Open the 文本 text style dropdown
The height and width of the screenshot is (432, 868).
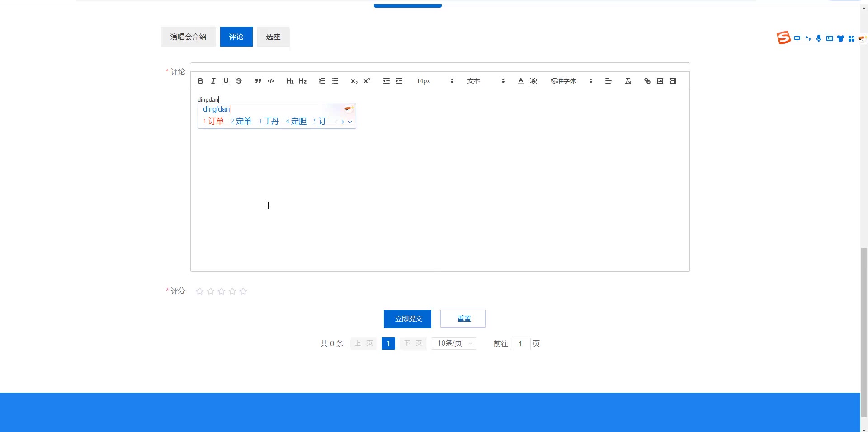pos(486,81)
